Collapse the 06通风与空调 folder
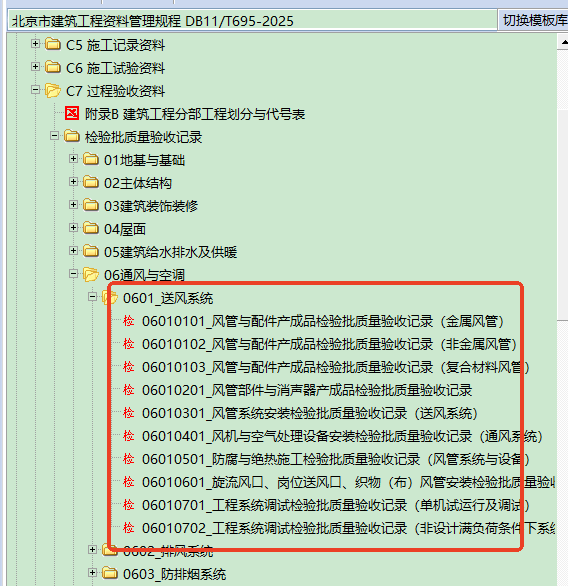This screenshot has height=586, width=568. [74, 274]
